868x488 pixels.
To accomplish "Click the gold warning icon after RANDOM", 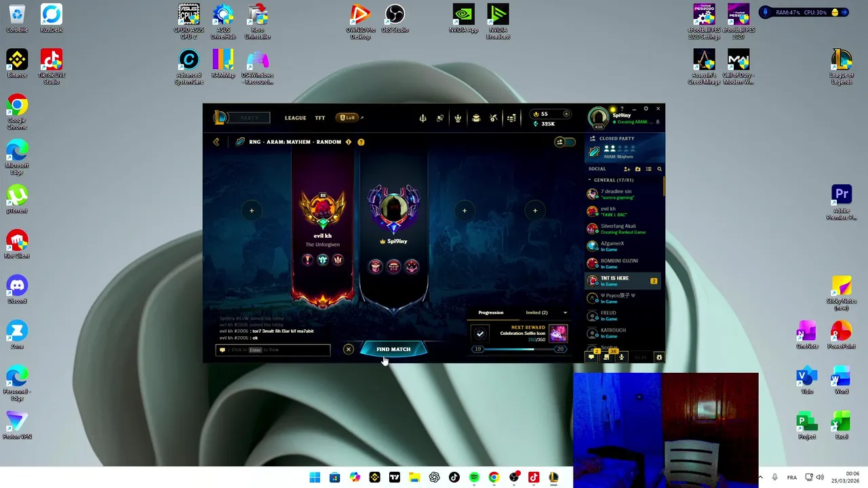I will tap(349, 142).
